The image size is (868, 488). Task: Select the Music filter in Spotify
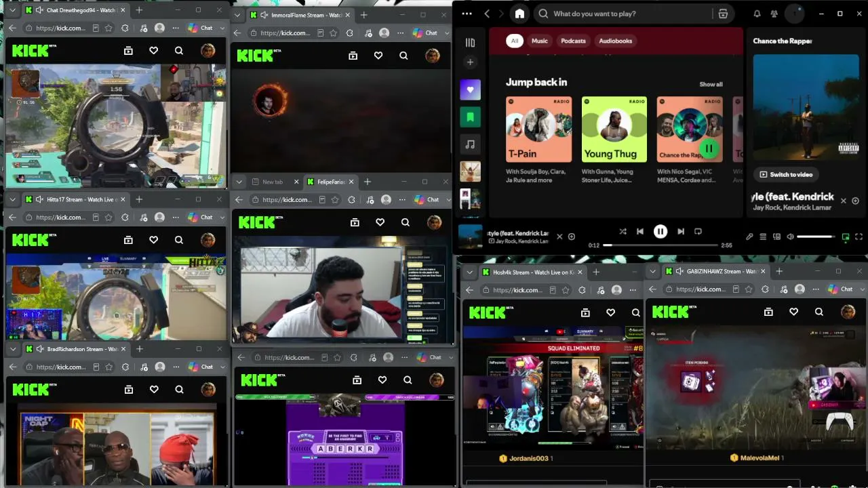pos(540,41)
